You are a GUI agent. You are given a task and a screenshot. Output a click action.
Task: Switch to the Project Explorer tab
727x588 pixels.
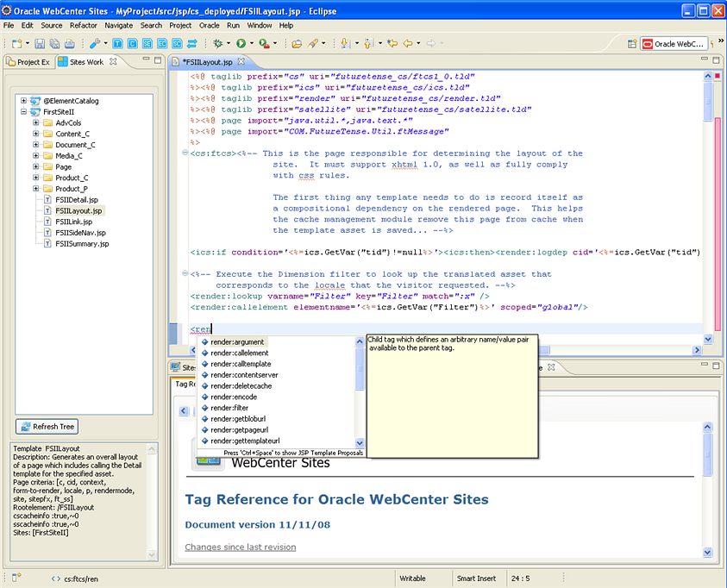coord(29,62)
